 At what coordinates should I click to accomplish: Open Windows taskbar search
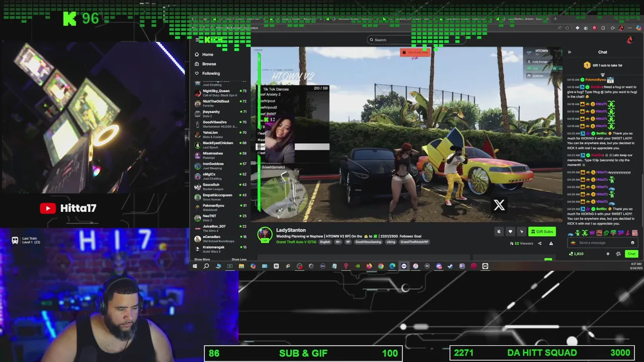pos(206,266)
